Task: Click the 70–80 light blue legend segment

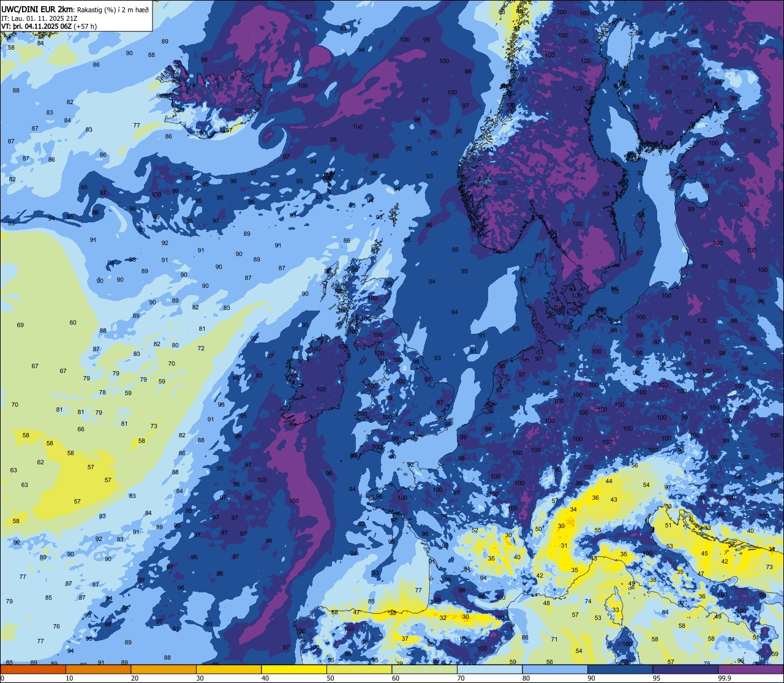Action: [x=490, y=670]
